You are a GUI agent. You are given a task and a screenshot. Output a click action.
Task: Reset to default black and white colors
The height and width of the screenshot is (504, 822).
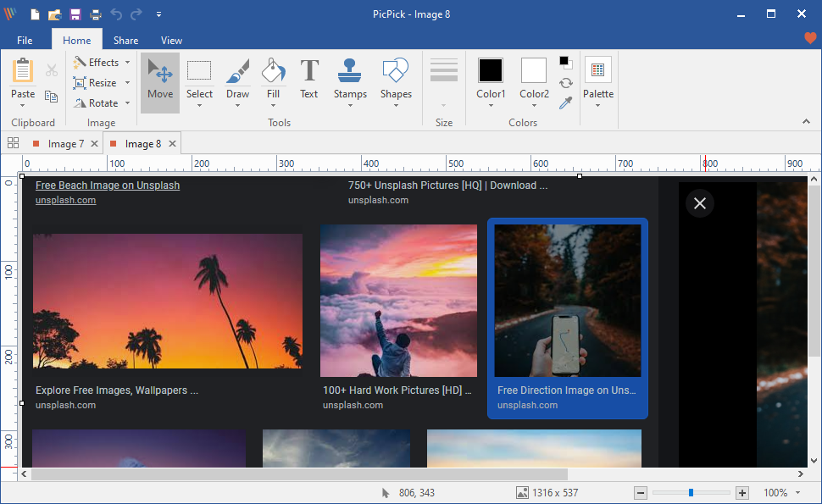click(x=565, y=63)
